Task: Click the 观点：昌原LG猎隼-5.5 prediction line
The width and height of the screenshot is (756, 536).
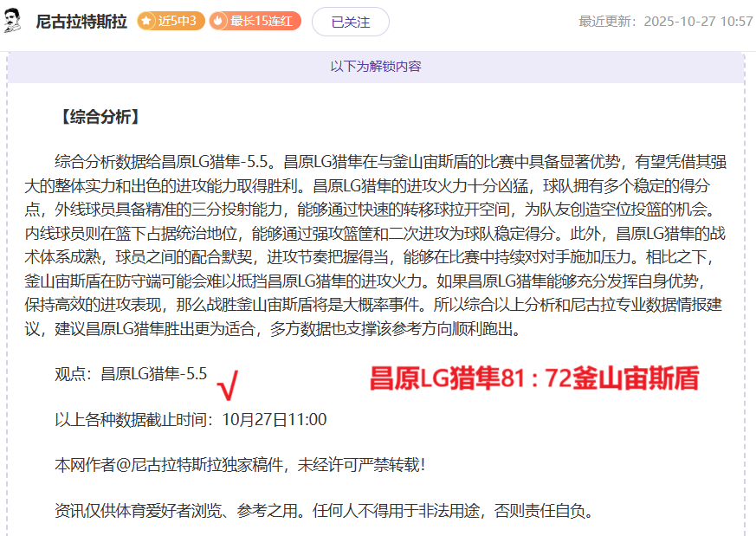Action: click(131, 374)
